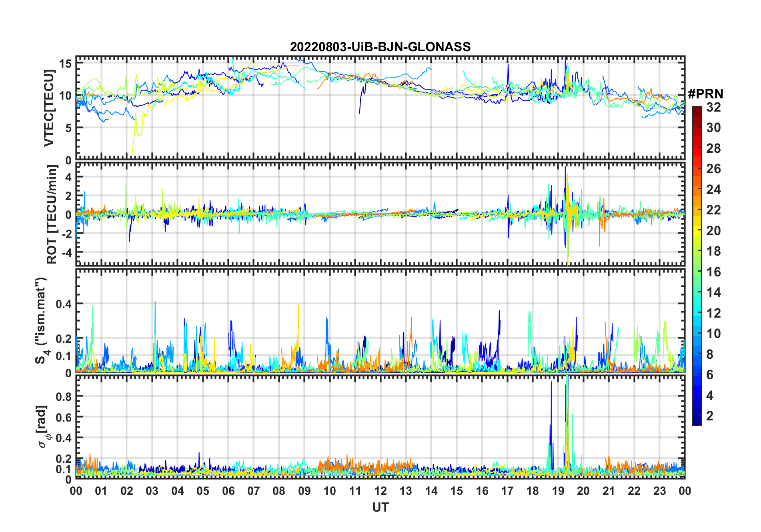Click the VTEC[TECU] y-axis label
The image size is (761, 532).
(x=49, y=108)
